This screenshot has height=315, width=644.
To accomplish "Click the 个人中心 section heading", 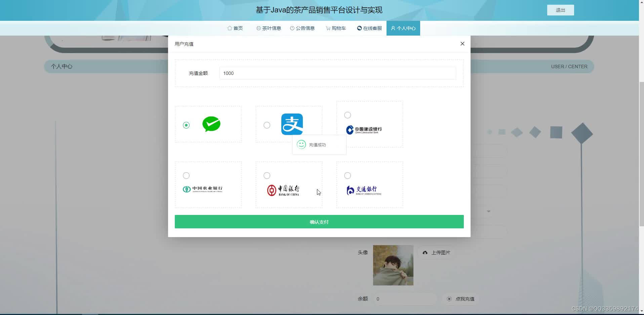I will tap(62, 66).
